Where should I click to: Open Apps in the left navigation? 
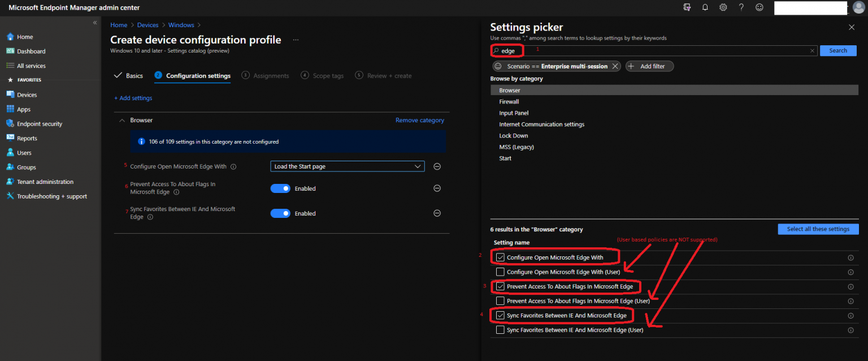24,109
